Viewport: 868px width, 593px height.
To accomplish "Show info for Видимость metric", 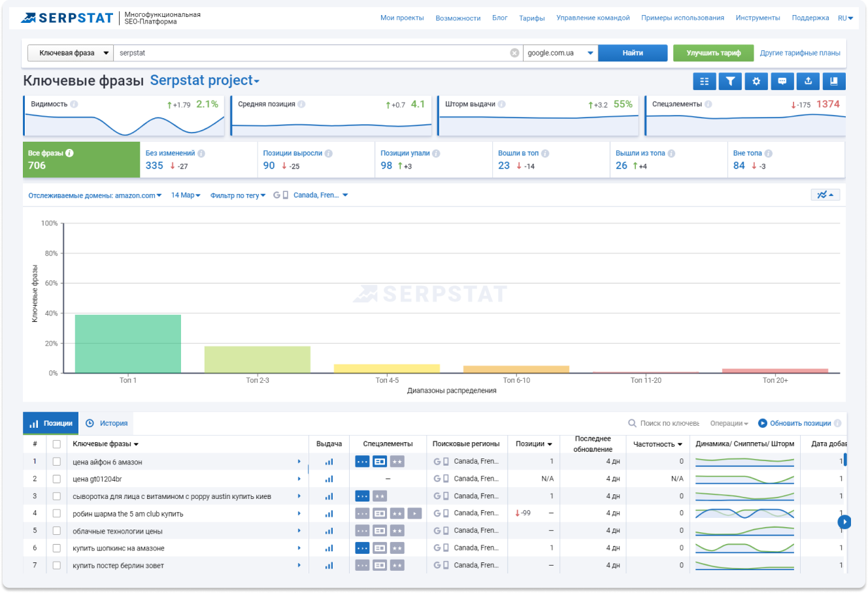I will point(74,104).
